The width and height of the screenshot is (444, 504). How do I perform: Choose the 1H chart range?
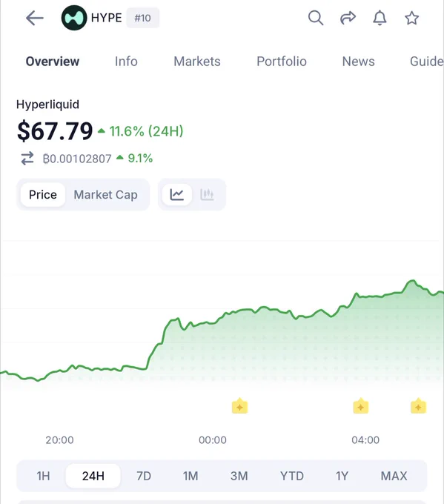click(43, 476)
